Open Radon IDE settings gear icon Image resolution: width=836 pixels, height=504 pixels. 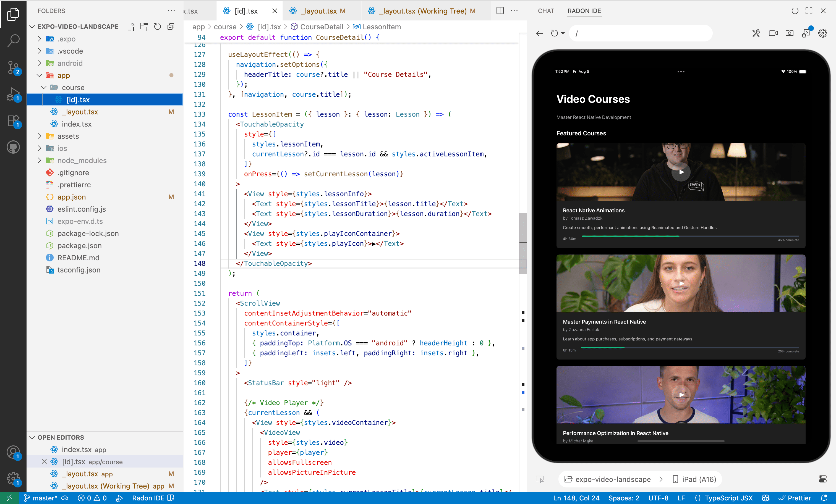click(x=822, y=33)
